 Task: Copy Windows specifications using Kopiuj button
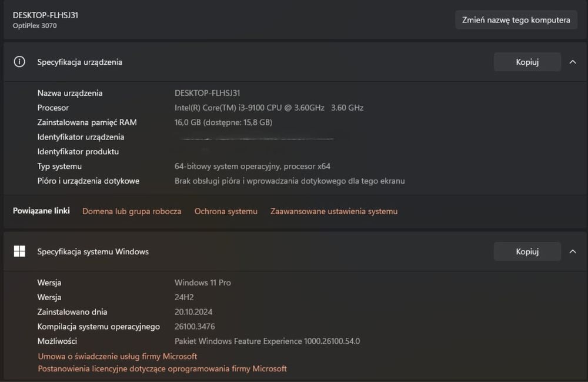point(527,251)
